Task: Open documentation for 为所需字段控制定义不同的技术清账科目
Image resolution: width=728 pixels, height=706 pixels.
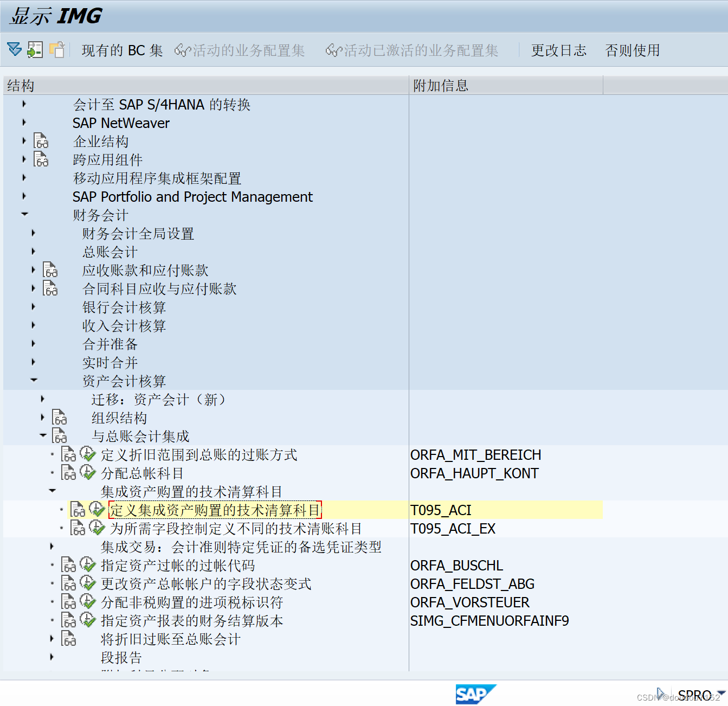Action: pos(78,528)
